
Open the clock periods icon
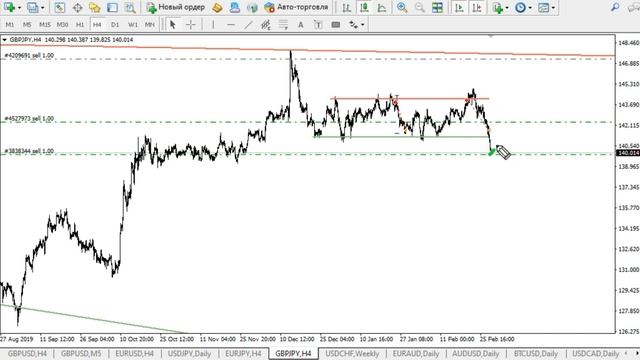520,7
